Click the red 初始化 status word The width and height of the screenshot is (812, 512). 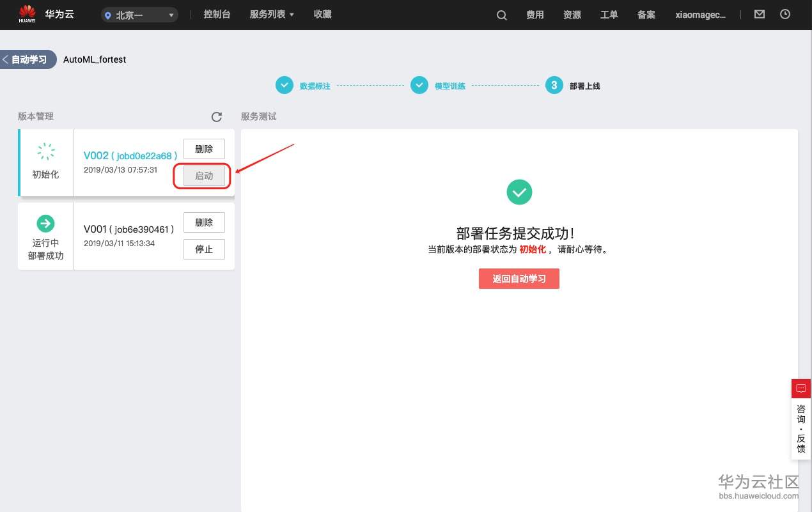tap(533, 249)
